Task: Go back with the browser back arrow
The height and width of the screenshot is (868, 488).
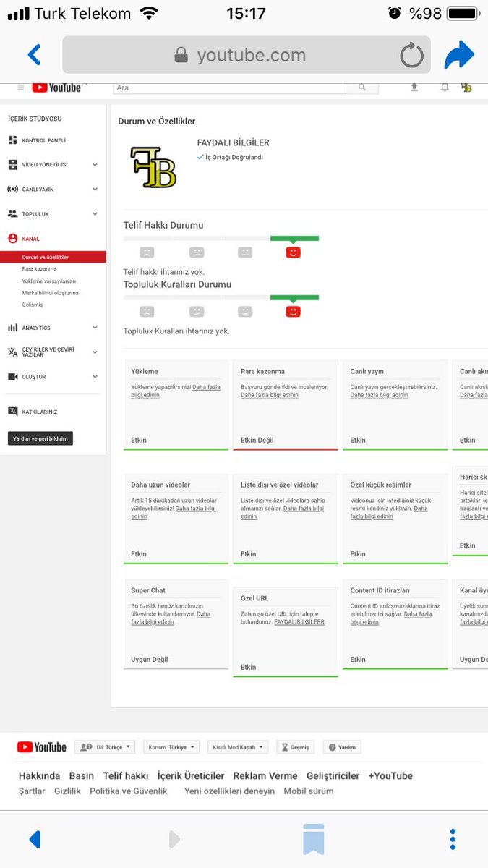Action: click(34, 55)
